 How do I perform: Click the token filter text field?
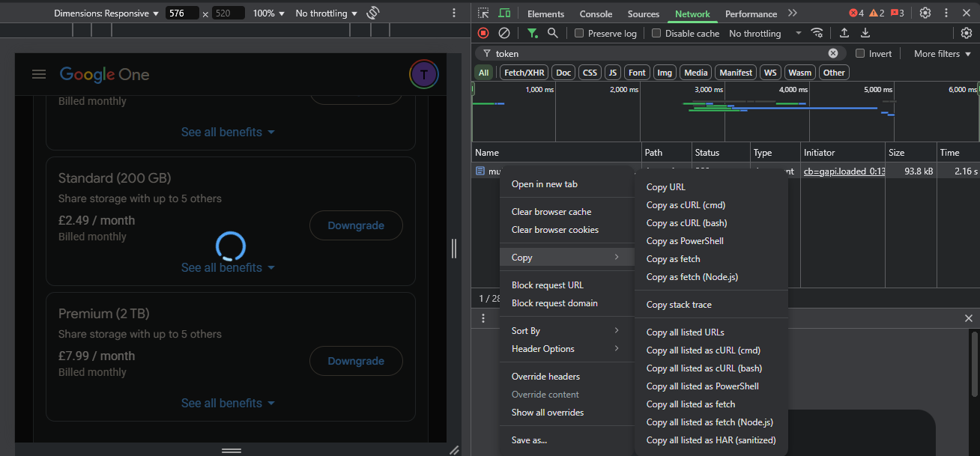click(659, 53)
